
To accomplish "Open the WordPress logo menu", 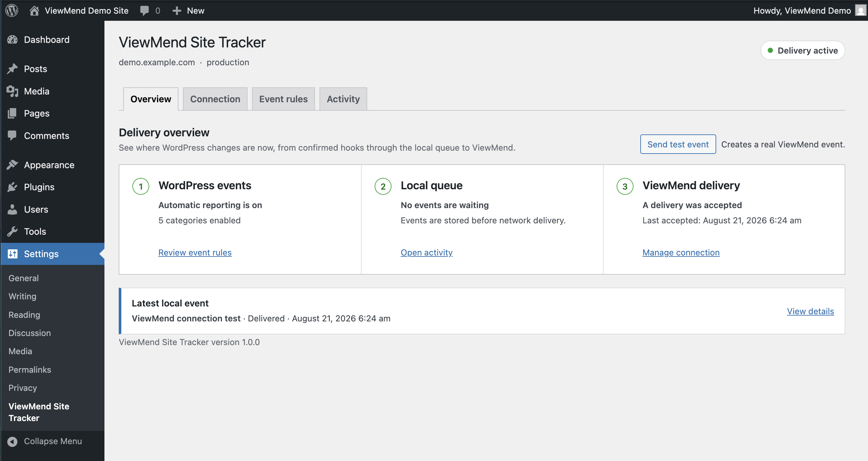I will point(12,10).
